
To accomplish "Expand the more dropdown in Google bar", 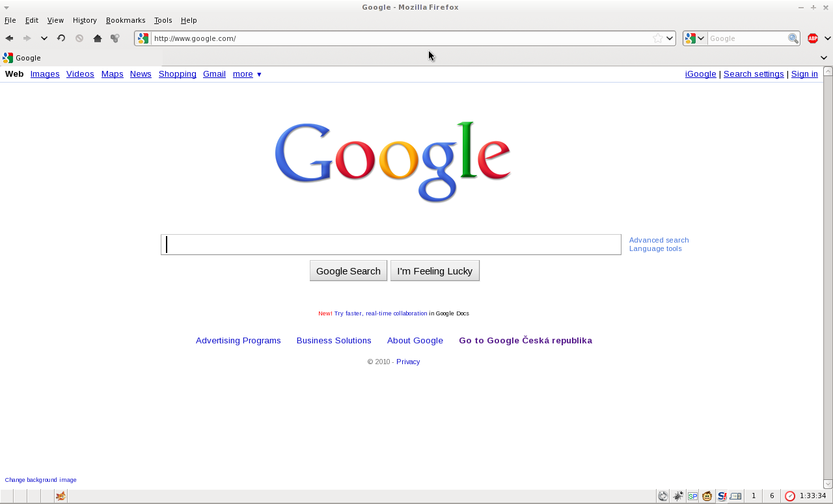I will click(x=247, y=74).
